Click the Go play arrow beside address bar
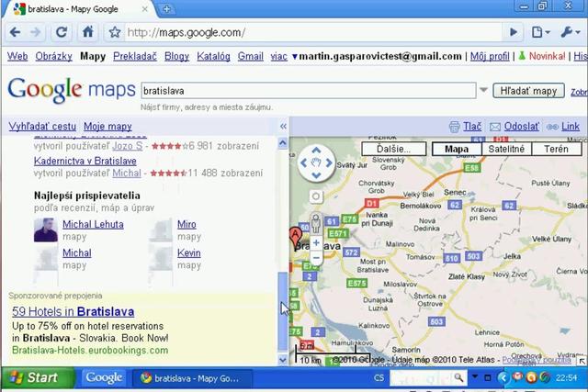 tap(514, 32)
